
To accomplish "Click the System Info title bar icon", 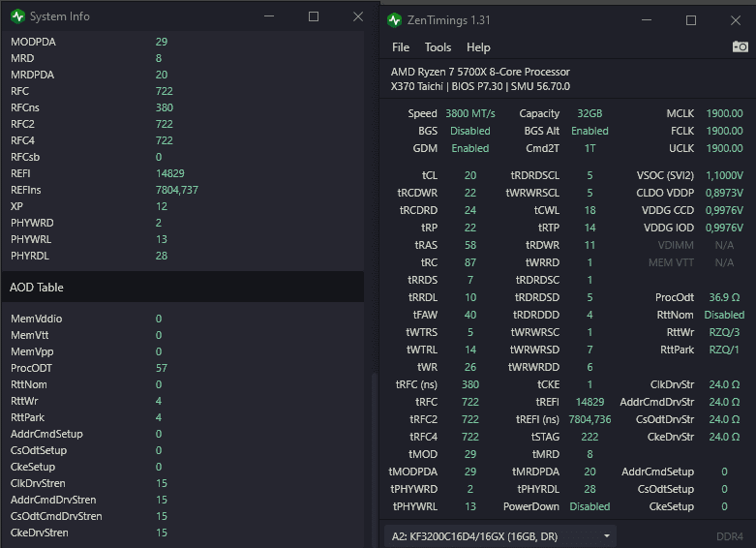I will (17, 16).
